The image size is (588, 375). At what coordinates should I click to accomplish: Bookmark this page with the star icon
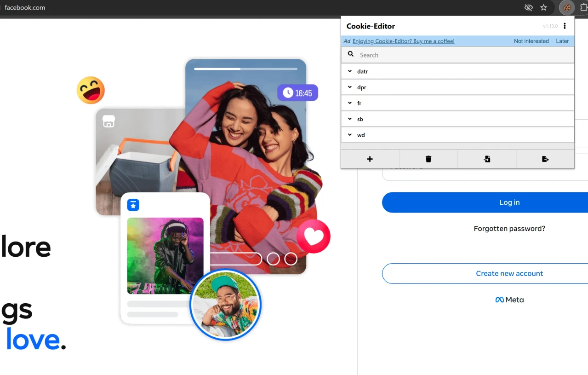point(544,7)
